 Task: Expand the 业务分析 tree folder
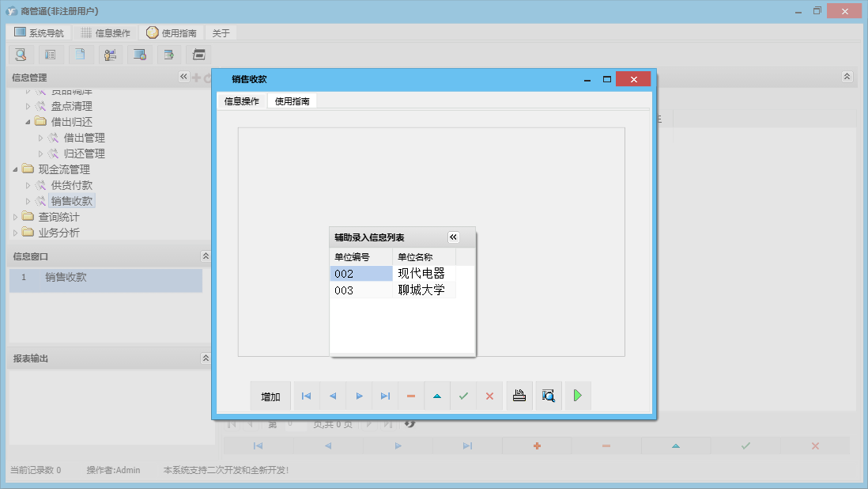click(x=15, y=233)
